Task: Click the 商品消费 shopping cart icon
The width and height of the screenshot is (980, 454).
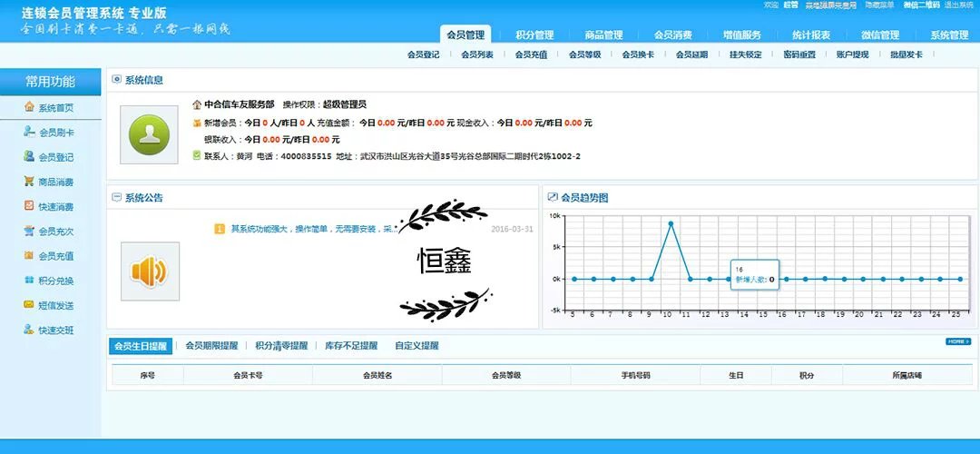Action: click(29, 182)
